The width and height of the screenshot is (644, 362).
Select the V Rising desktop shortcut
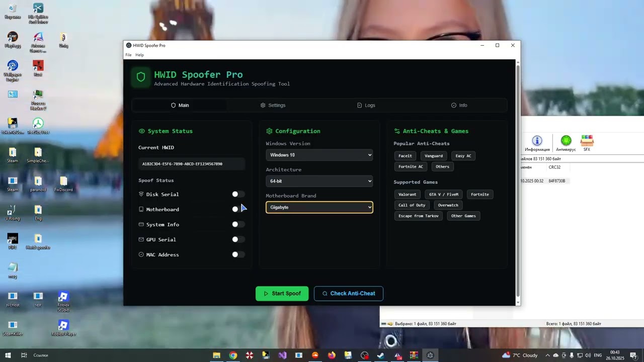13,213
